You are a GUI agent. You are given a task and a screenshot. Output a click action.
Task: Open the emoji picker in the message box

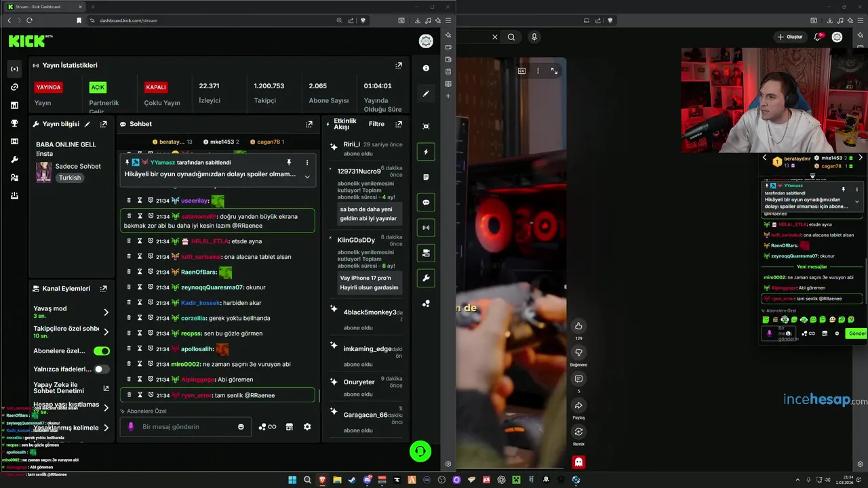click(x=241, y=427)
